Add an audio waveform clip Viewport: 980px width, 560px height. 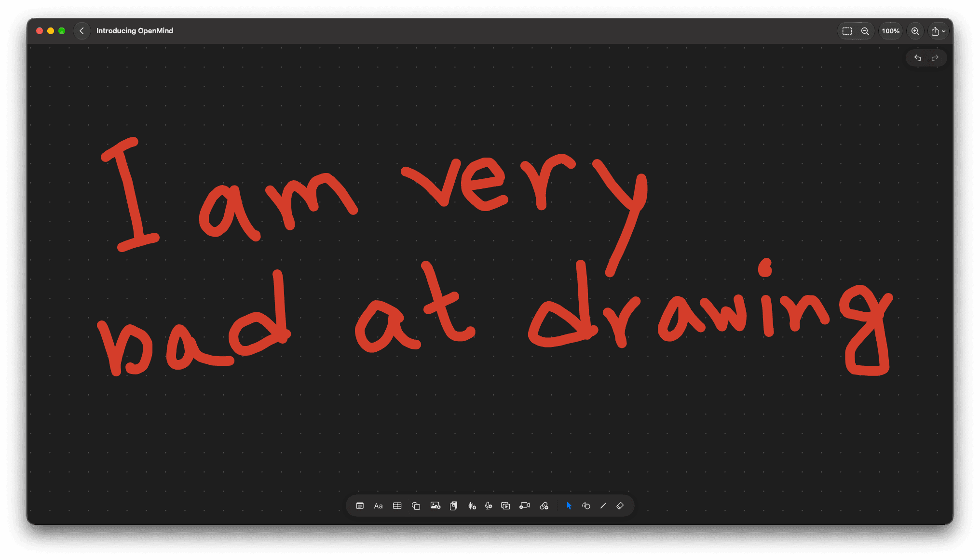coord(472,506)
